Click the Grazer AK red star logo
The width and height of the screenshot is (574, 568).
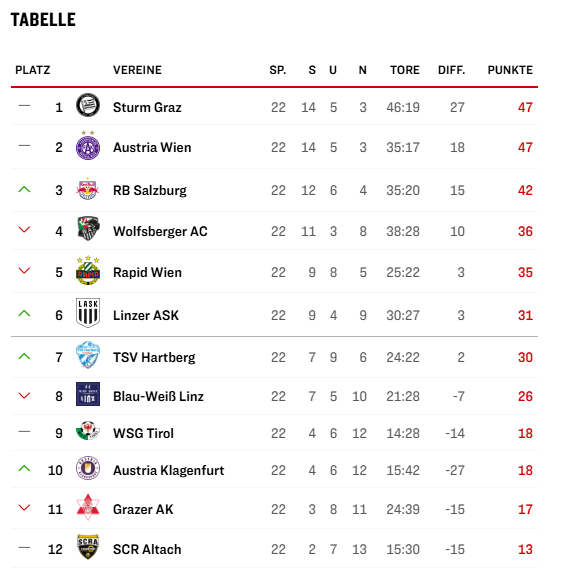pos(88,507)
